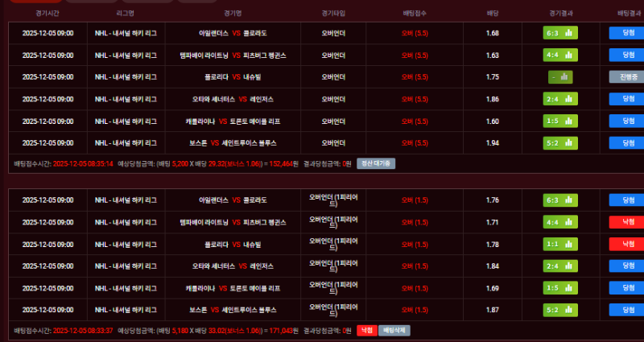The width and height of the screenshot is (644, 342).
Task: Click the 경기결과 column header
Action: 561,14
